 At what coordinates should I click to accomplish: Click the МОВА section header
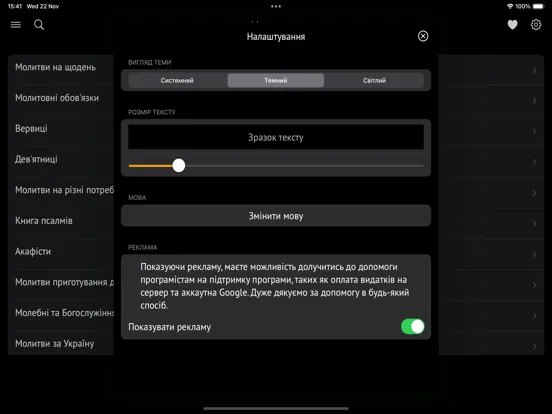(x=137, y=197)
